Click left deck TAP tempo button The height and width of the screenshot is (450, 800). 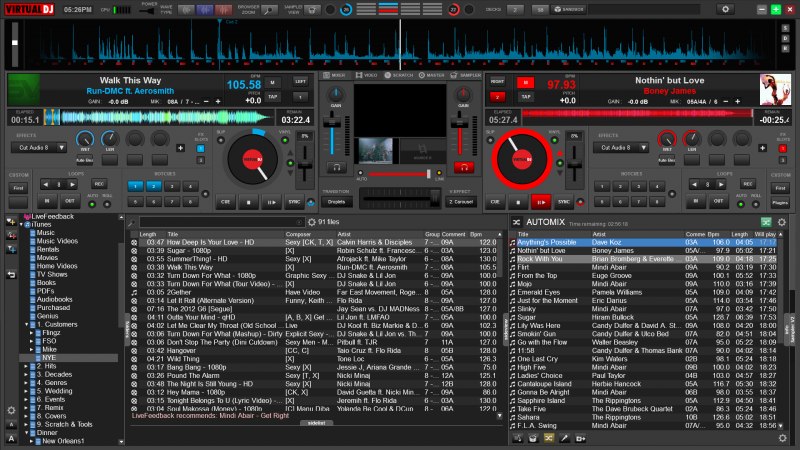point(272,96)
